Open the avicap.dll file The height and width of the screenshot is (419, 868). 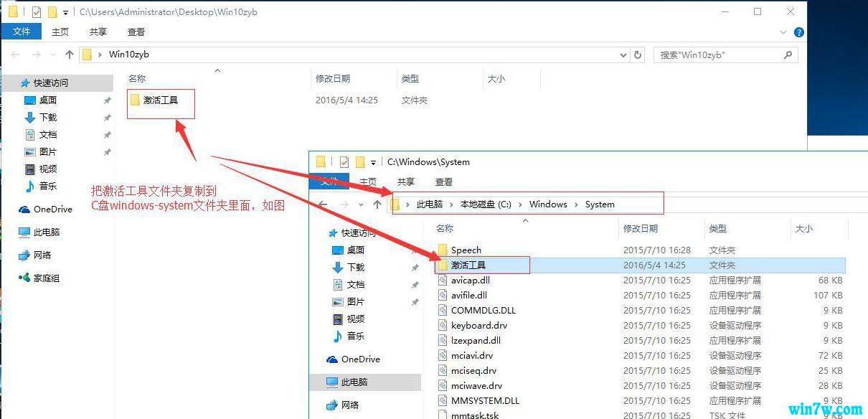(x=470, y=280)
